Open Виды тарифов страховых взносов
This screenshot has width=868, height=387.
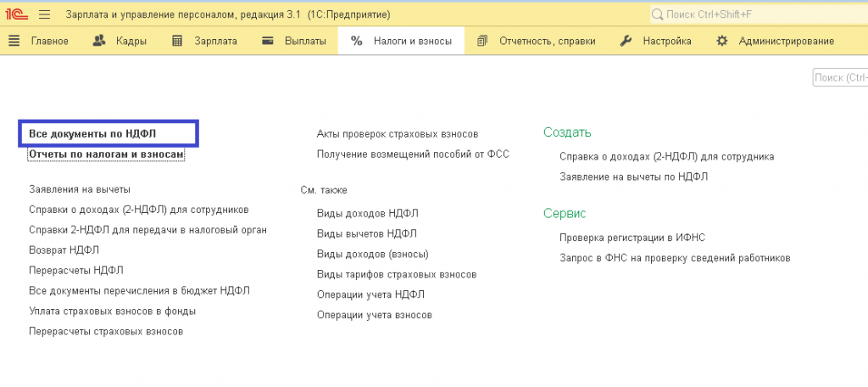tap(396, 274)
